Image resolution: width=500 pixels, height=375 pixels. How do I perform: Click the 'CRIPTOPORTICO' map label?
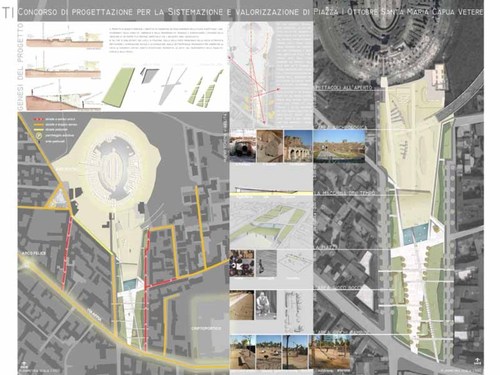[206, 329]
